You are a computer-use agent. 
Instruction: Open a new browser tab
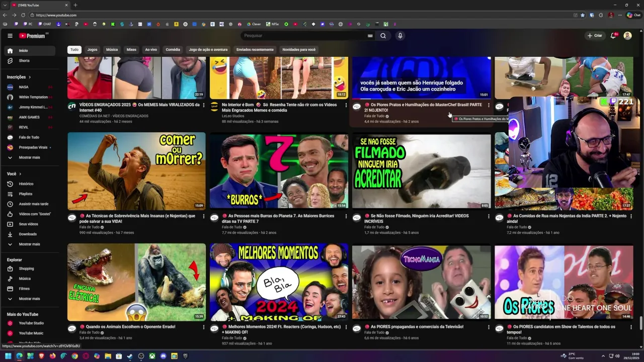[x=75, y=5]
